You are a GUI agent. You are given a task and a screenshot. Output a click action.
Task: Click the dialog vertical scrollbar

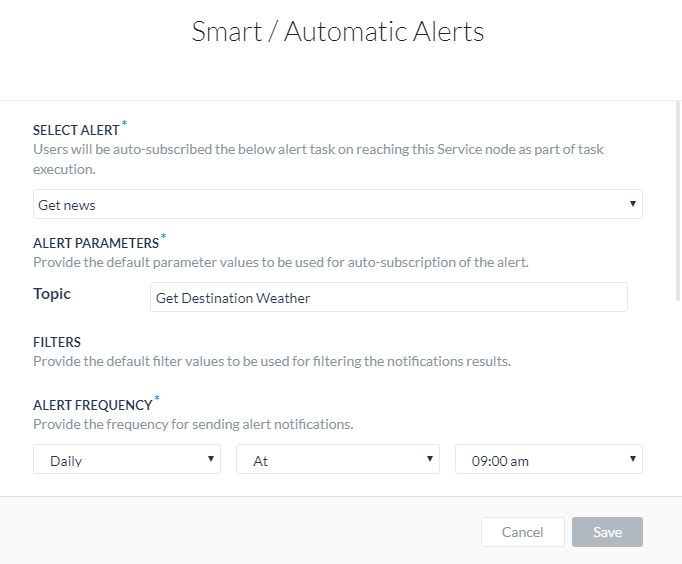pyautogui.click(x=678, y=201)
